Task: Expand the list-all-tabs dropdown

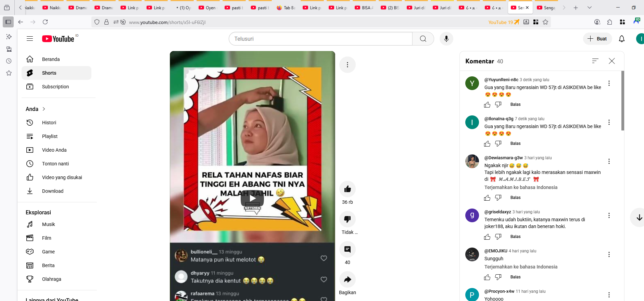Action: coord(590,8)
